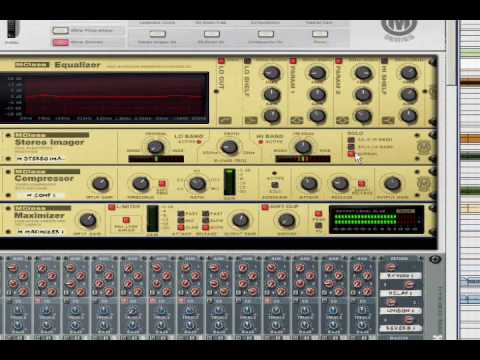
Task: Select Normal solo mode on Stereo Imager
Action: [x=351, y=154]
